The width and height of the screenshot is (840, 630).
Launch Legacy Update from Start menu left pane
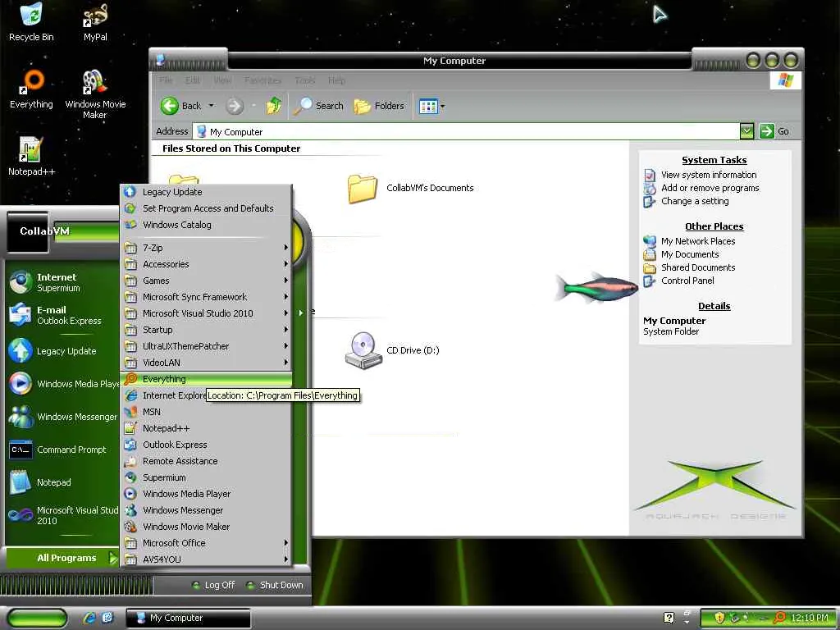pos(62,351)
